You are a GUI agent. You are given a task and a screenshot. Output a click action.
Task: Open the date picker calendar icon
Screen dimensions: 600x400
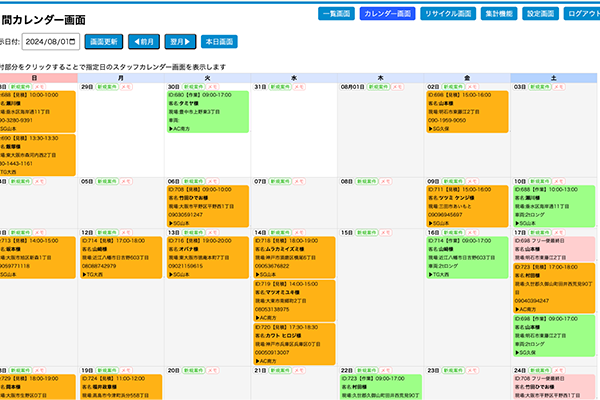71,42
